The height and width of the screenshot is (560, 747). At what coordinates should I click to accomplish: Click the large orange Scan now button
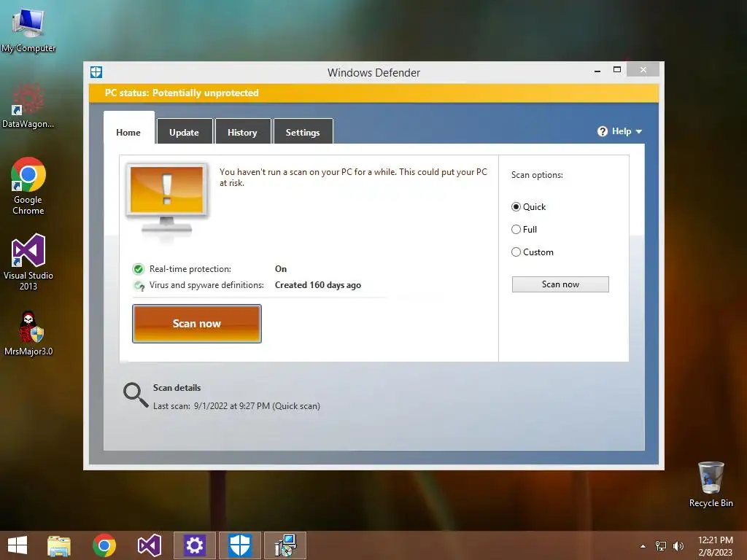[x=197, y=323]
